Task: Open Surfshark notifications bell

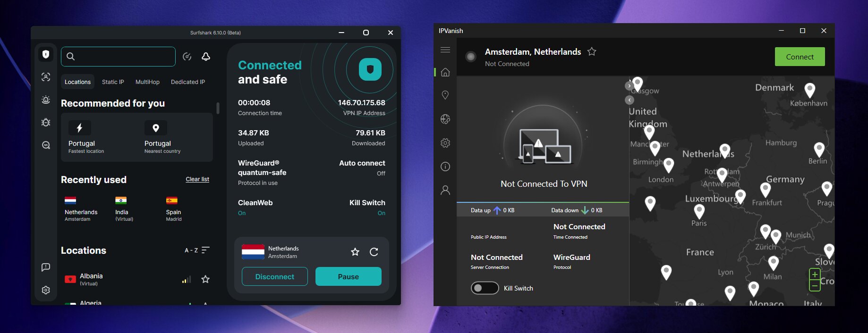Action: pos(206,57)
